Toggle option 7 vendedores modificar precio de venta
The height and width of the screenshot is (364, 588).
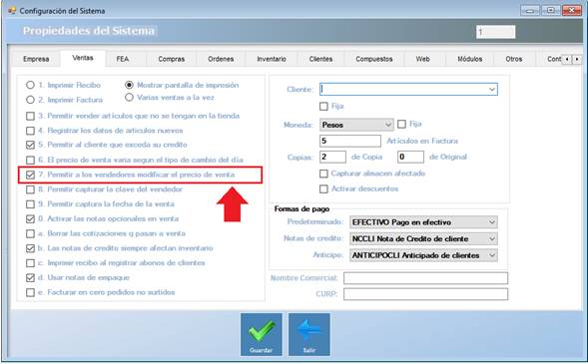coord(30,175)
